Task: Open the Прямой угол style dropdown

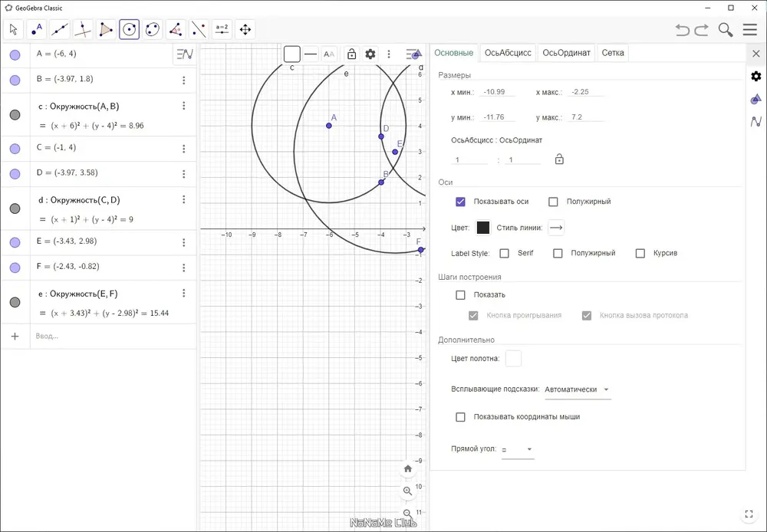Action: pyautogui.click(x=518, y=449)
